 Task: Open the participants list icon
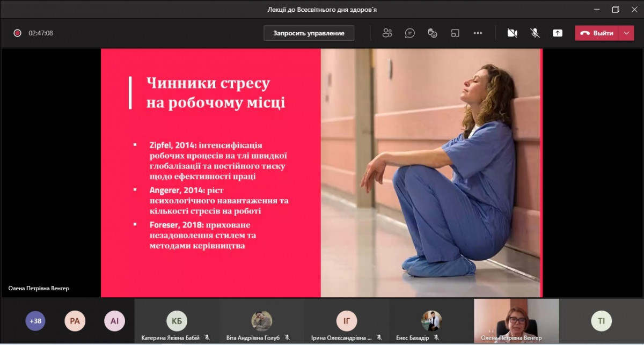[387, 33]
